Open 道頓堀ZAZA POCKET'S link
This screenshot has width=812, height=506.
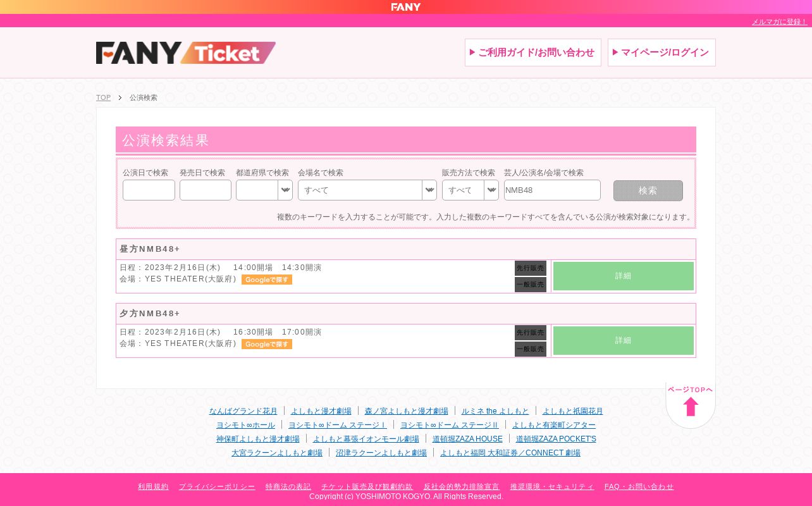tap(556, 439)
